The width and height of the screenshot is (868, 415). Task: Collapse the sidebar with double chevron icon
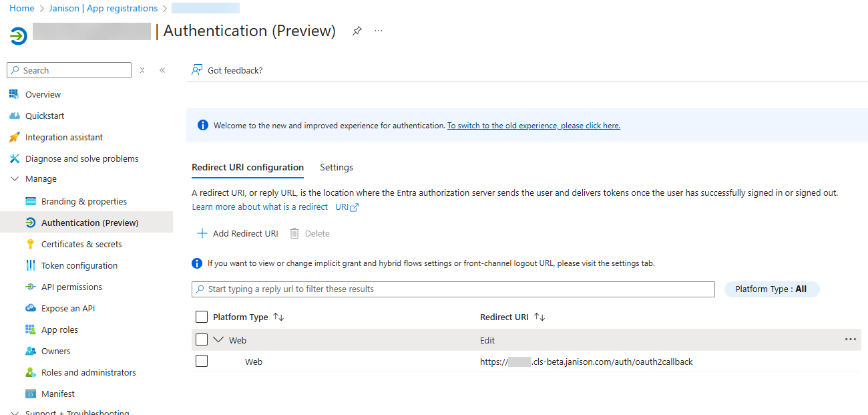pos(162,70)
